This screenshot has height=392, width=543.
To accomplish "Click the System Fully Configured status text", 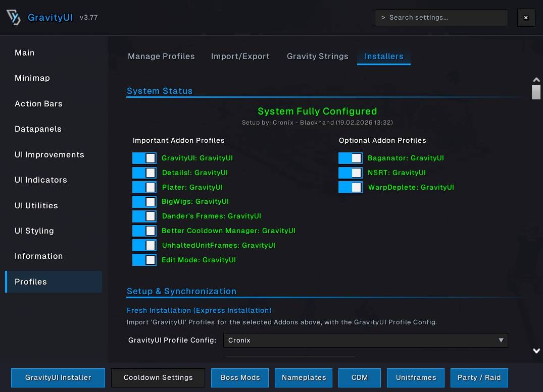I will click(317, 111).
